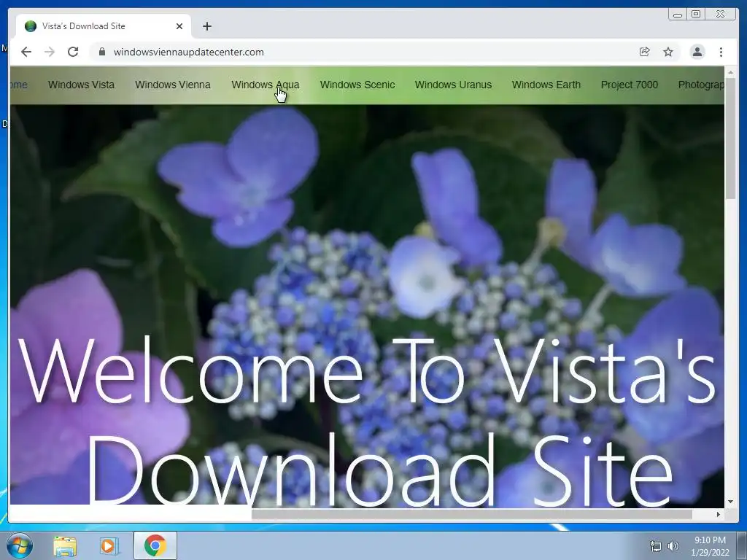Open the Windows Start menu orb

(20, 545)
